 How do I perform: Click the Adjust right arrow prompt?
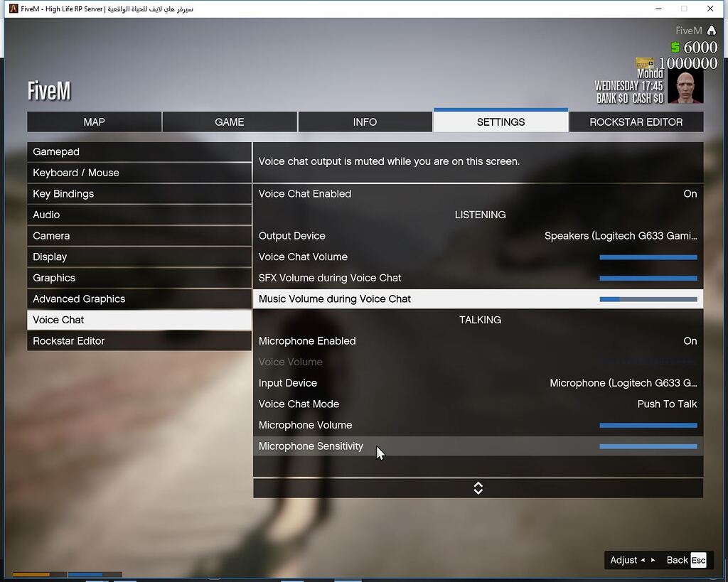click(653, 560)
